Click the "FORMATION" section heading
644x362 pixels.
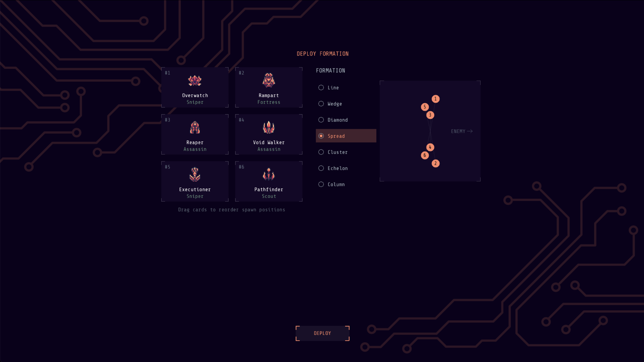pyautogui.click(x=330, y=71)
